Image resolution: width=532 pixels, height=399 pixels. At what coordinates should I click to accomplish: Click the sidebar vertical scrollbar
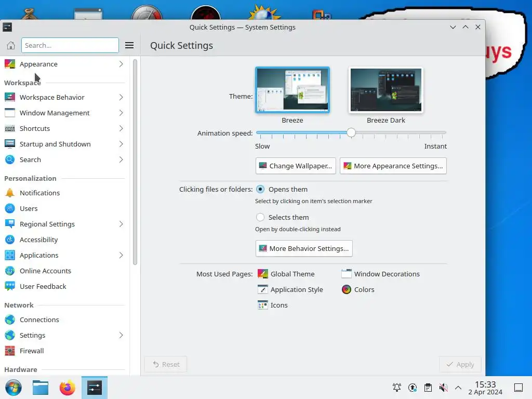(x=135, y=162)
